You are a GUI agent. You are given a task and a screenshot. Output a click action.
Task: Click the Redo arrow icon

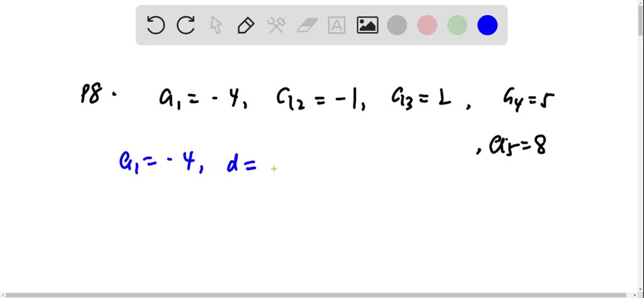point(186,25)
